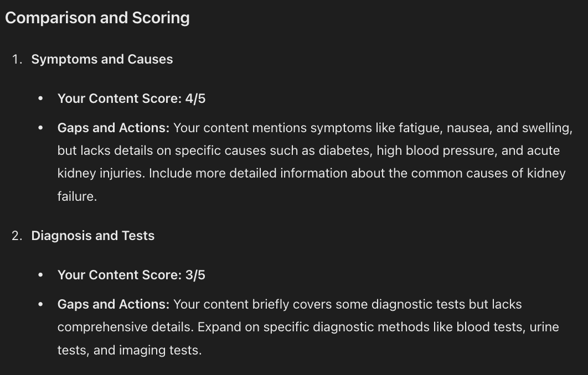Click bullet before second Your Content Score

click(x=40, y=275)
